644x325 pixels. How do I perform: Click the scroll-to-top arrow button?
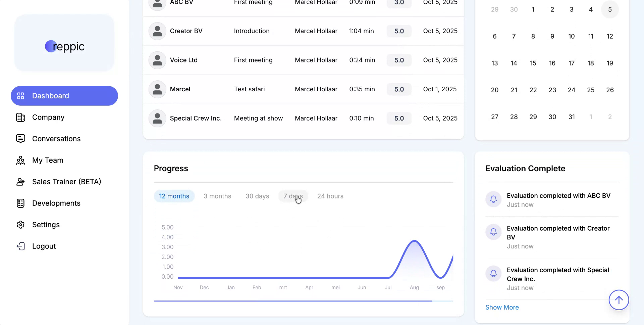pyautogui.click(x=619, y=300)
